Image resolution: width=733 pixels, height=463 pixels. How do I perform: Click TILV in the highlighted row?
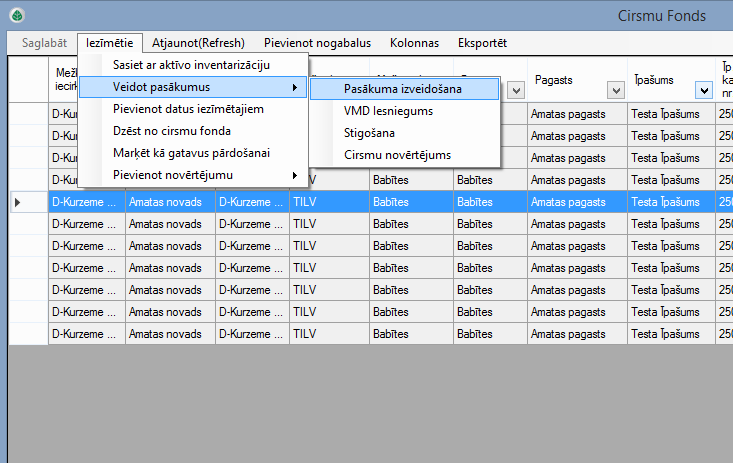(330, 202)
